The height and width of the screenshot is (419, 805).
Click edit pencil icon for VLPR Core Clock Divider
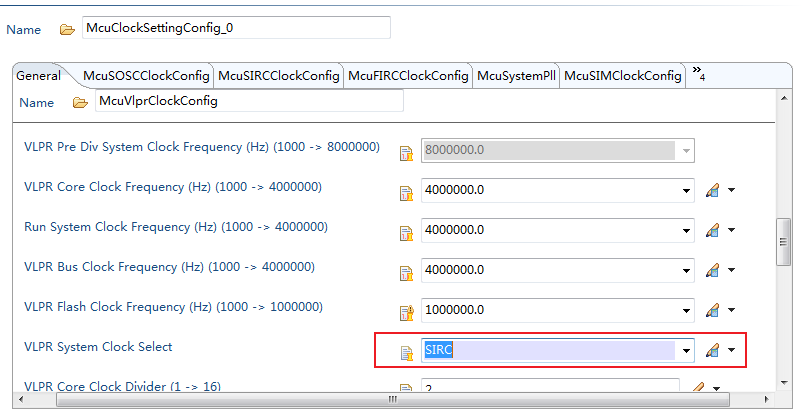tap(698, 387)
